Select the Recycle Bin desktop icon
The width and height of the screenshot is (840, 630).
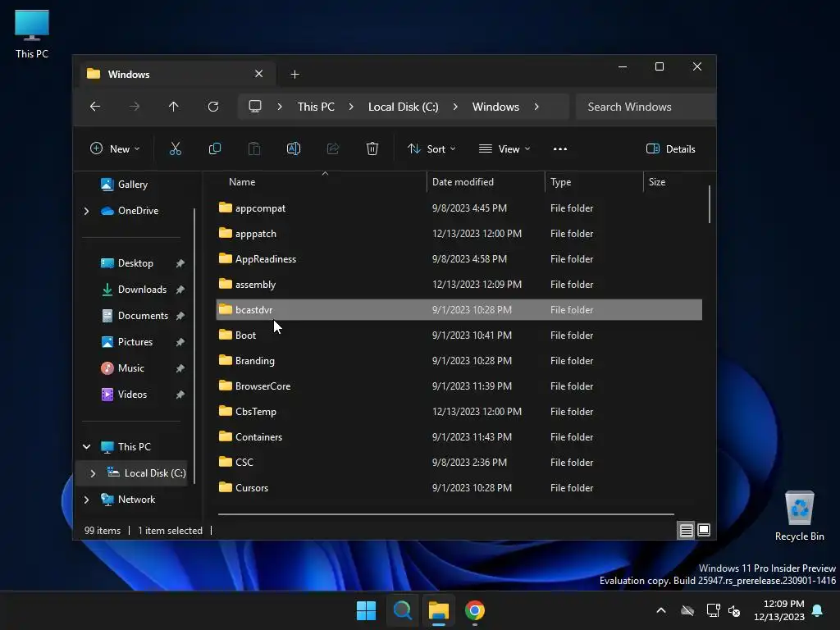click(799, 516)
